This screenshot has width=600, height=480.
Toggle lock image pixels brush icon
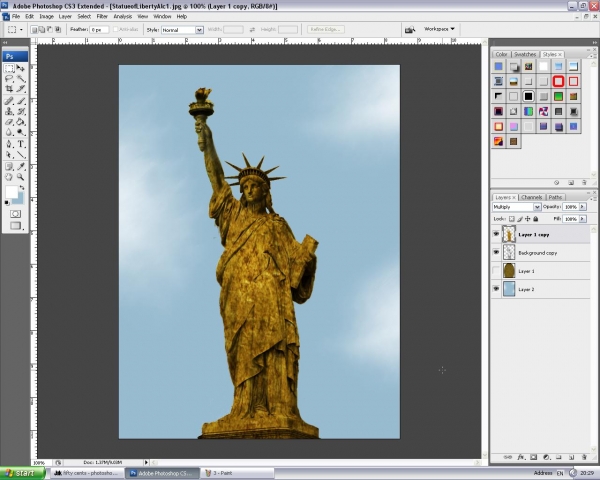pos(520,219)
